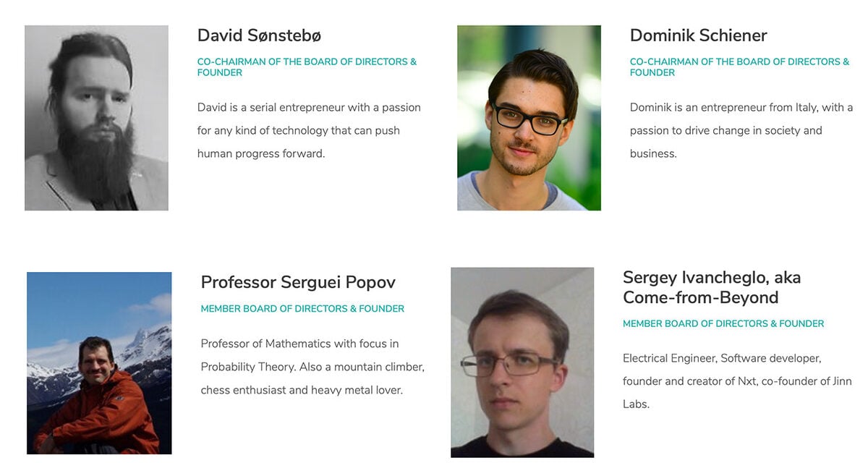Open Dominik Schiener's portrait photo
The height and width of the screenshot is (463, 868).
(x=529, y=118)
